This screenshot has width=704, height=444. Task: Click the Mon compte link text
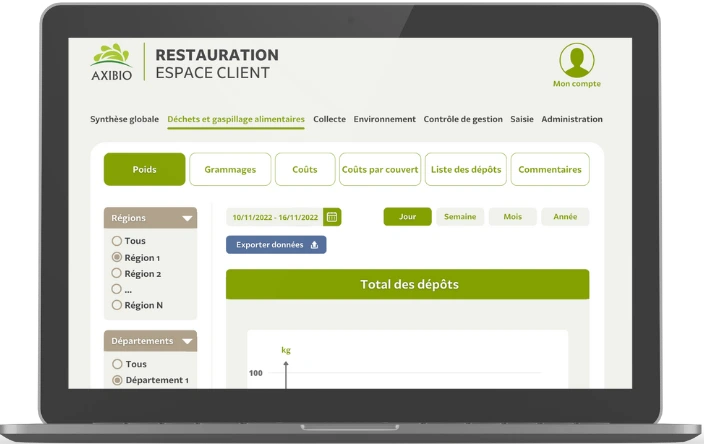576,84
